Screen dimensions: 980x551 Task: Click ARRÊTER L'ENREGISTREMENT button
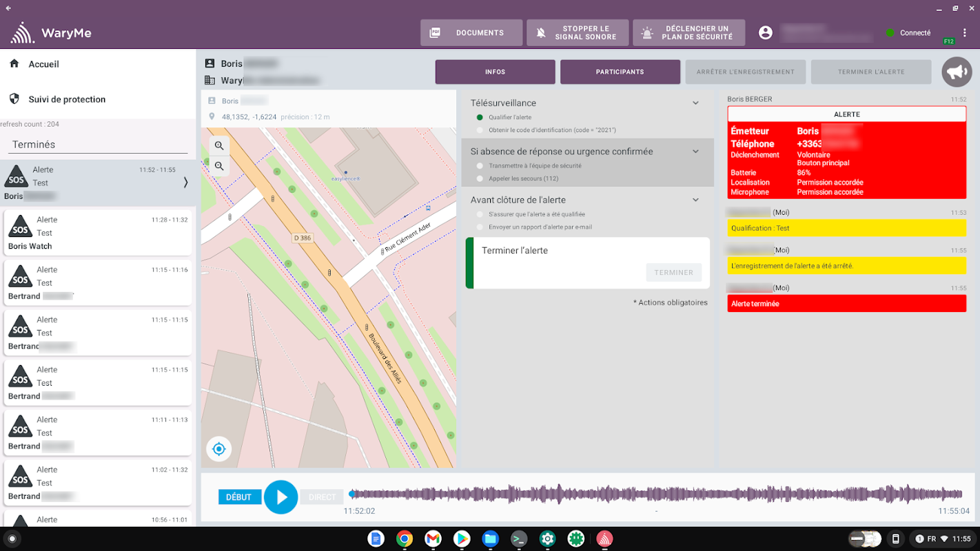coord(746,72)
